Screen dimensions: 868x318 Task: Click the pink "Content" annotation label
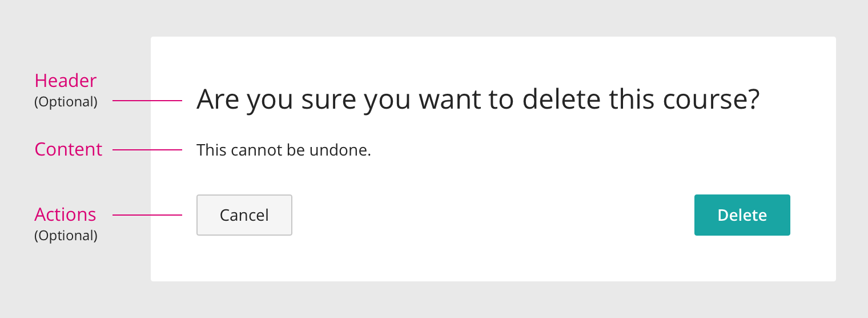[x=69, y=149]
